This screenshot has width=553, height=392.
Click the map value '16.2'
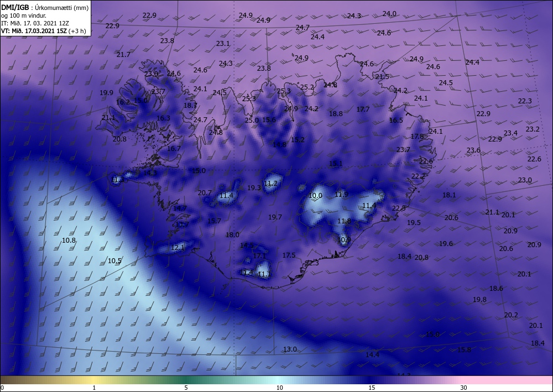(x=123, y=102)
